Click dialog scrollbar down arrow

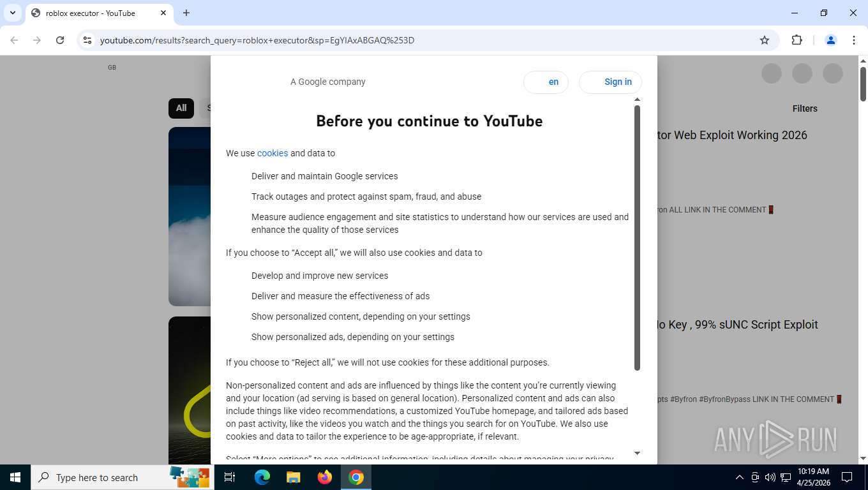tap(637, 453)
